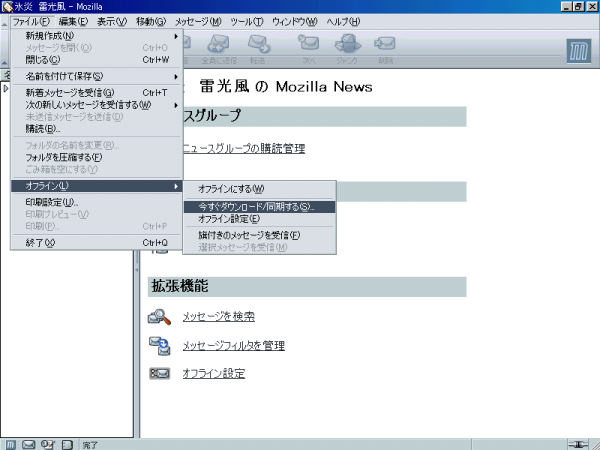Select 印刷設定(U)... menu item
Image resolution: width=600 pixels, height=450 pixels.
(97, 202)
